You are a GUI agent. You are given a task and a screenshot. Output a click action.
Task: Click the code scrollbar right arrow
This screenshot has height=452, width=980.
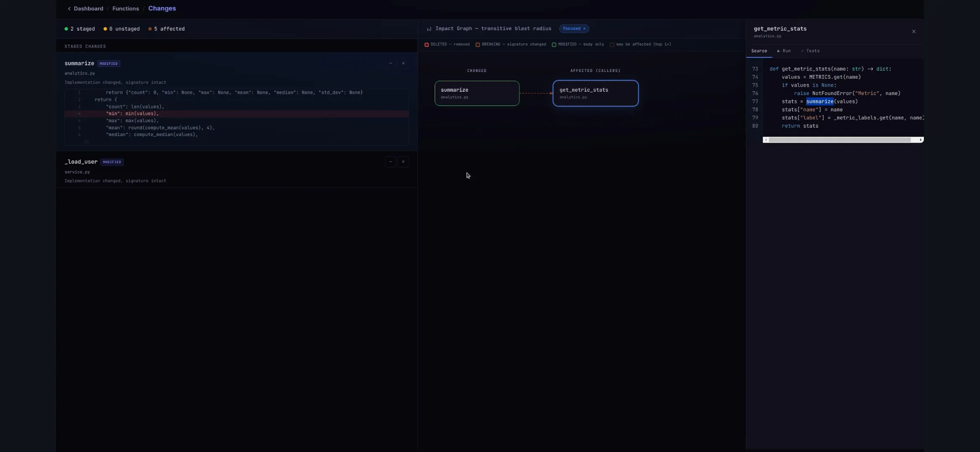pyautogui.click(x=921, y=140)
